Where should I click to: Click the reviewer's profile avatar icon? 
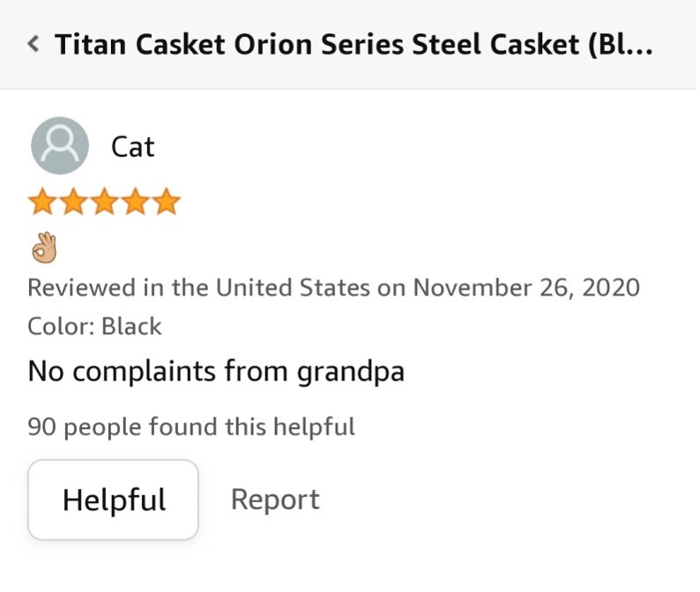[x=59, y=146]
